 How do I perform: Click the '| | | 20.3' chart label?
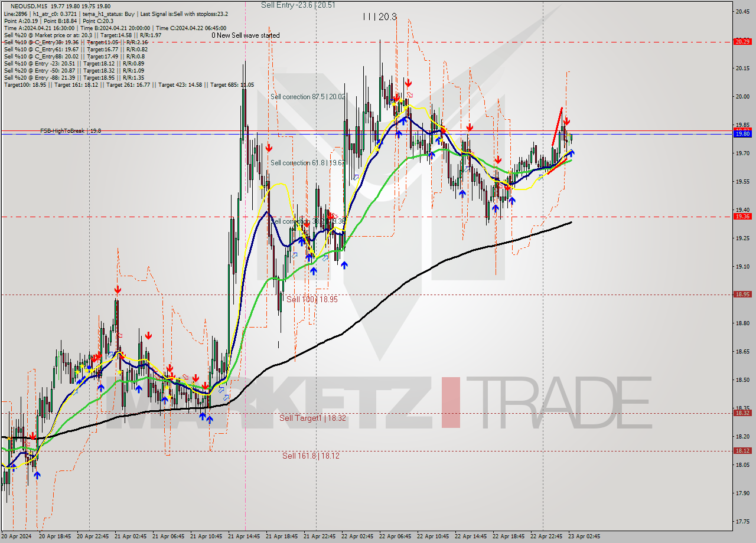click(x=380, y=17)
